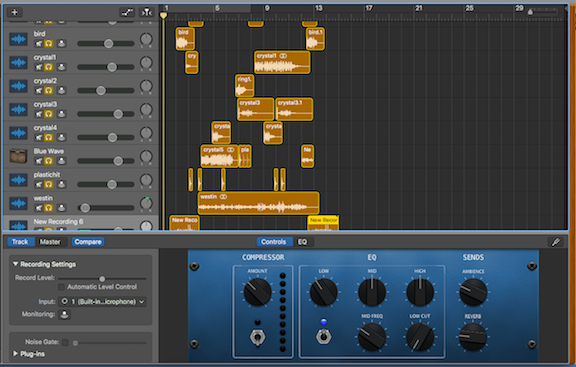576x367 pixels.
Task: Select the bird.1 audio region
Action: [315, 39]
